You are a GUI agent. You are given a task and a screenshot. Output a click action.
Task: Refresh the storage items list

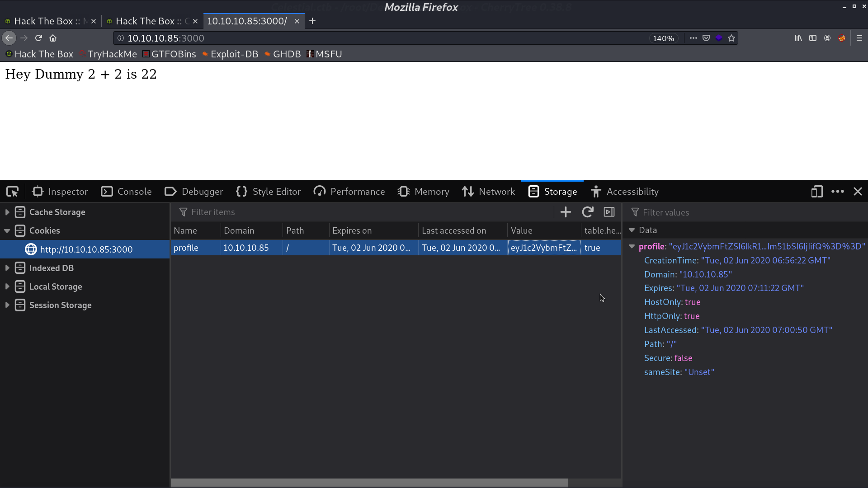(x=587, y=212)
